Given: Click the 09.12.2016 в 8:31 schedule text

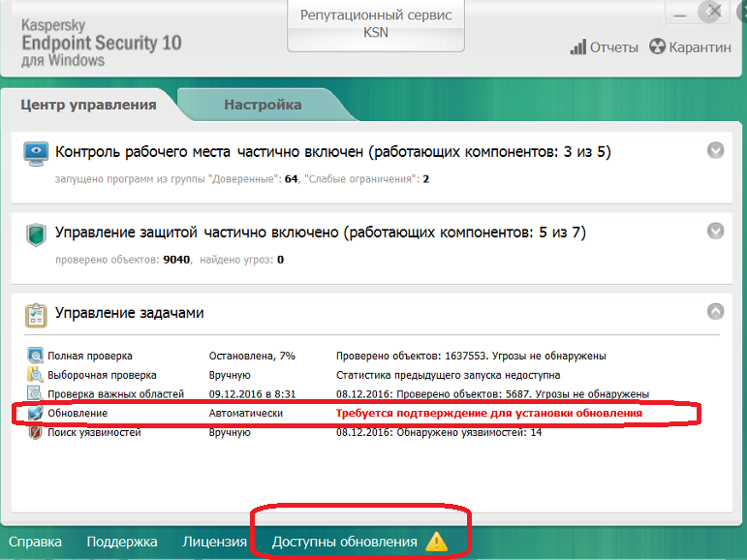Looking at the screenshot, I should pyautogui.click(x=252, y=394).
